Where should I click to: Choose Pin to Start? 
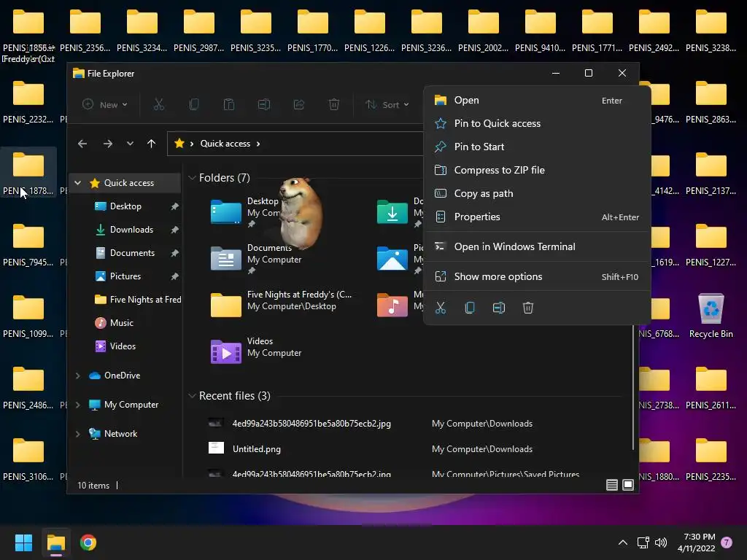point(537,147)
